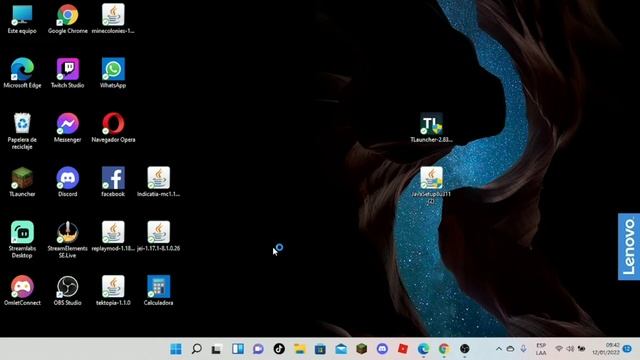
Task: Open TikTok from the taskbar
Action: click(279, 349)
